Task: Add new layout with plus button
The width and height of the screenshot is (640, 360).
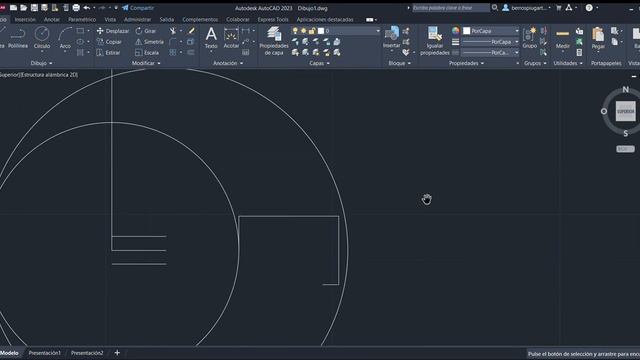Action: (117, 353)
